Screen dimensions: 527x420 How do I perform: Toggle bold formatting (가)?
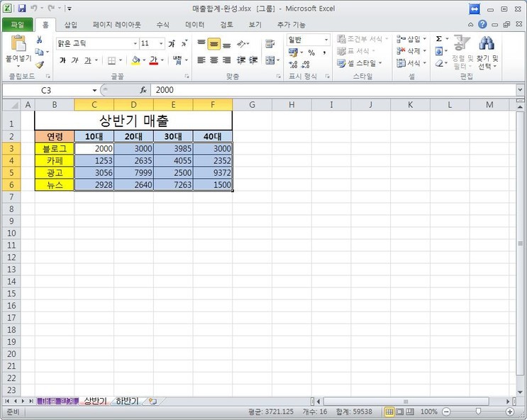point(62,60)
